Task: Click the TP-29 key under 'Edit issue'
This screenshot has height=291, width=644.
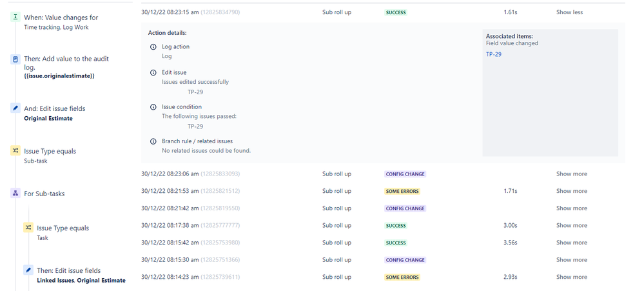Action: [195, 92]
